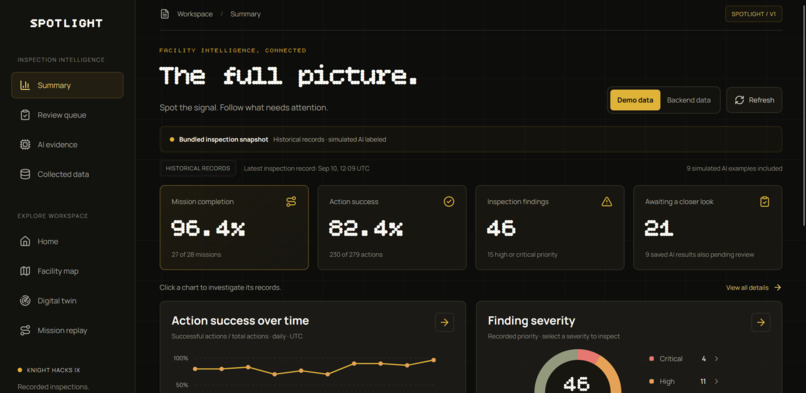Viewport: 806px width, 393px height.
Task: Navigate to Home in sidebar
Action: (67, 241)
